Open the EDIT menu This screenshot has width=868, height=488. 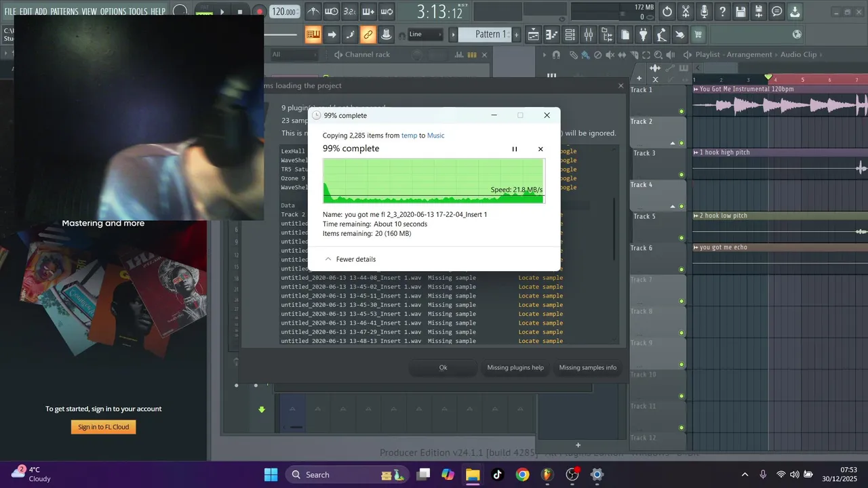pyautogui.click(x=25, y=12)
